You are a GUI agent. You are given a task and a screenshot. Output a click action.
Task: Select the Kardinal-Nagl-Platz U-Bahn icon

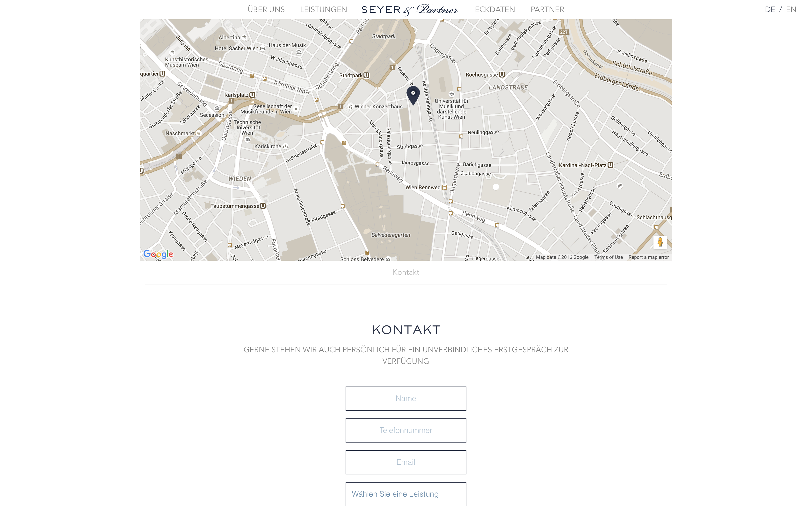610,165
